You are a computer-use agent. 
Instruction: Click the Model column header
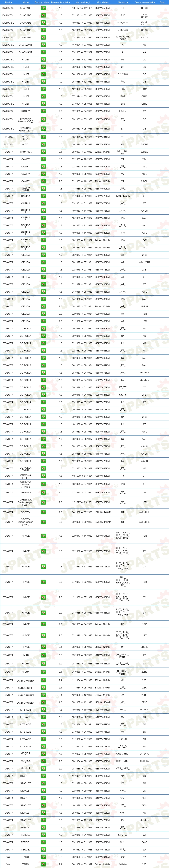point(26,2)
